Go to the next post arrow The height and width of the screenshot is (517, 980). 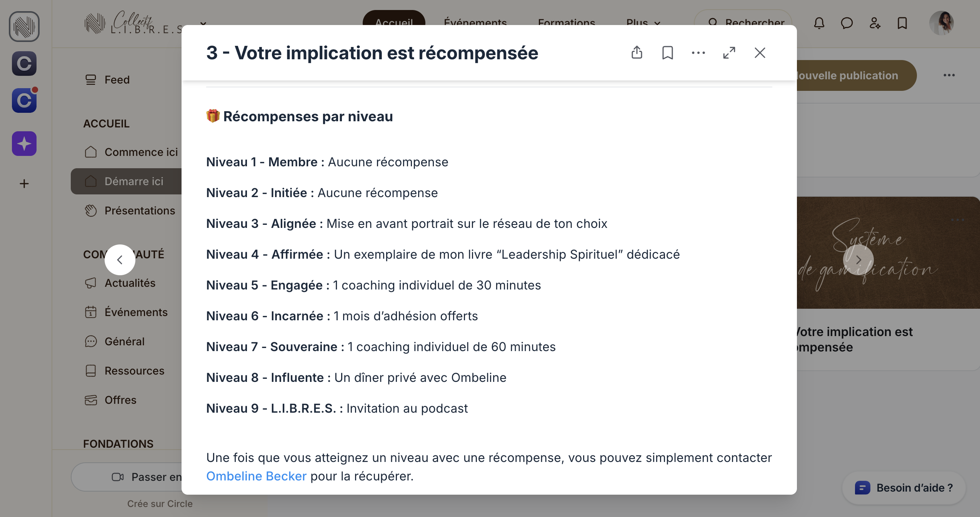click(858, 260)
